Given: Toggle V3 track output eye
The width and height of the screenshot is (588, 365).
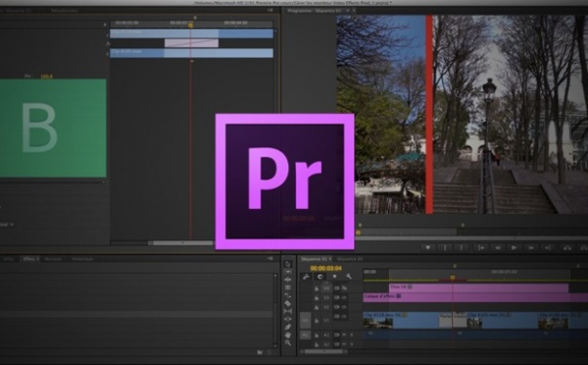Looking at the screenshot, I should [344, 297].
